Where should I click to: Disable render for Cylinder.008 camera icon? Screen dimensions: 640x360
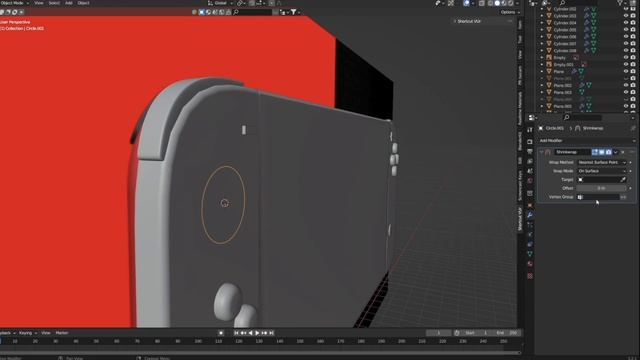click(633, 51)
